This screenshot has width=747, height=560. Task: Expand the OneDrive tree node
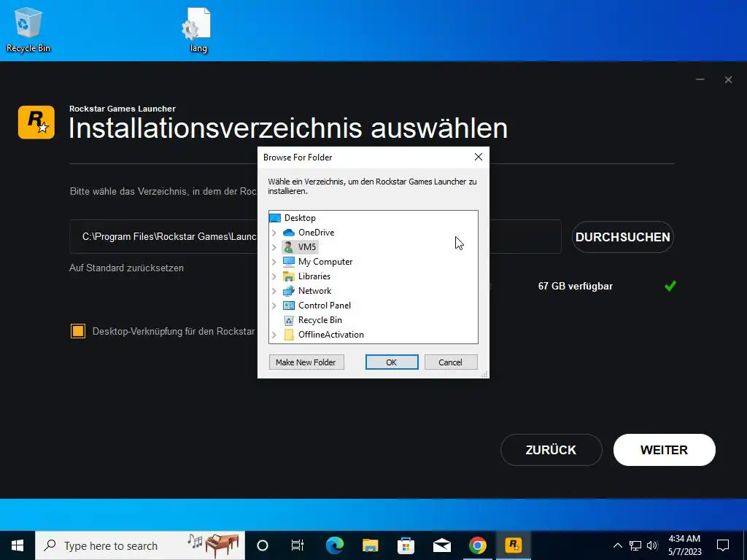pos(274,233)
